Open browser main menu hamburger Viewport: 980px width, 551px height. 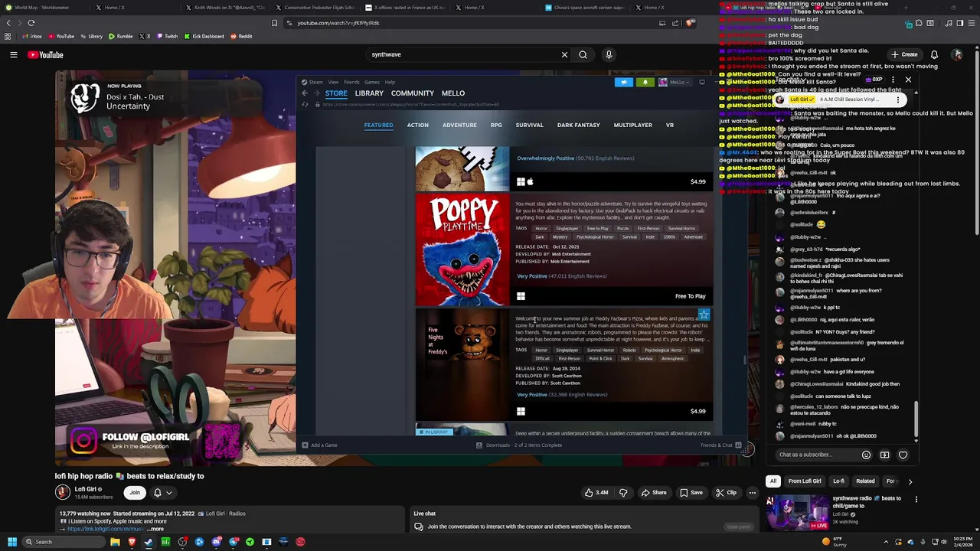pos(971,23)
